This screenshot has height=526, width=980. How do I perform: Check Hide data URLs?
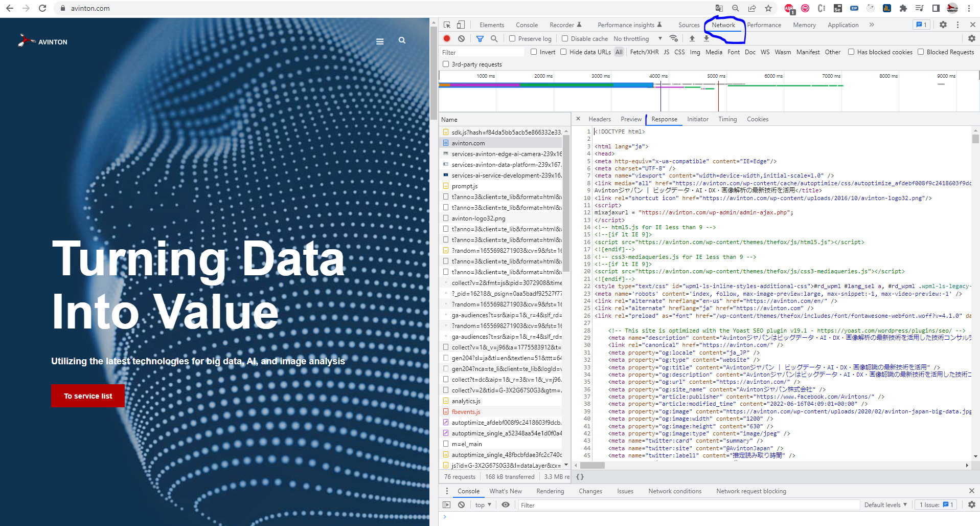[563, 52]
